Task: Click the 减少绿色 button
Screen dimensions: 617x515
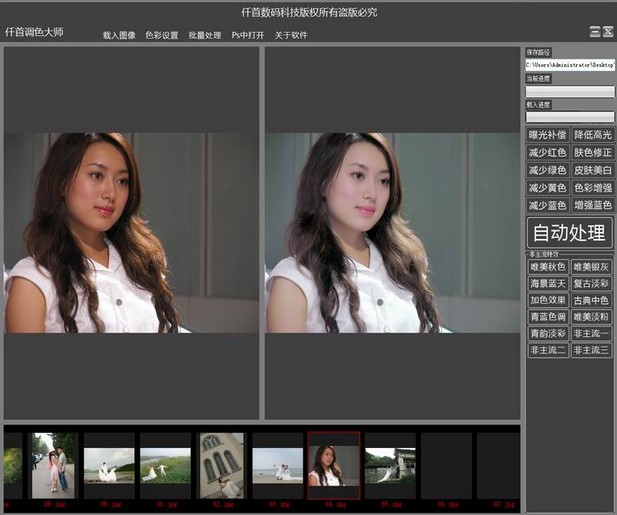Action: coord(547,170)
